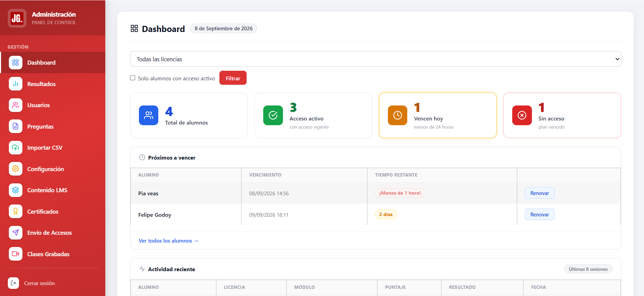Click the Cerrar sesión logout arrow icon
The width and height of the screenshot is (644, 296).
coord(14,283)
